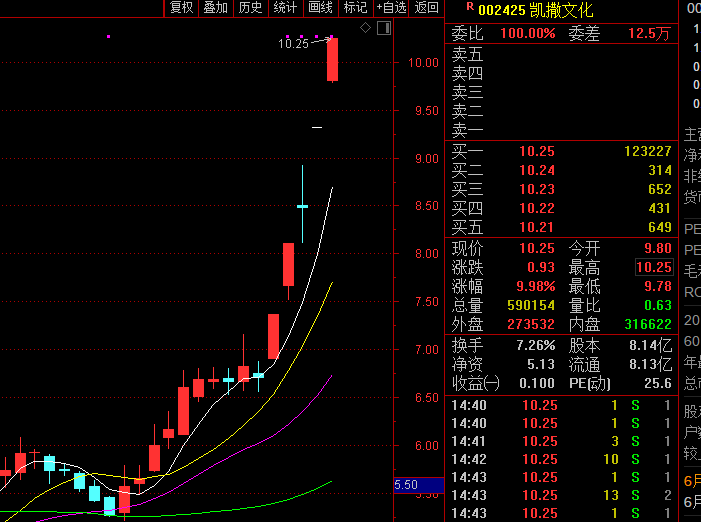Click the diamond icon above chart

365,28
